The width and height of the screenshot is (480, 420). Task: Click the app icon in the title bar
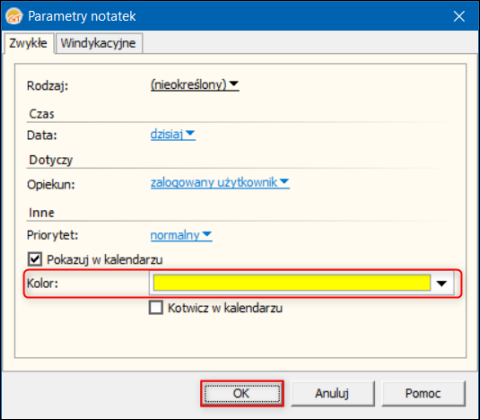(14, 16)
